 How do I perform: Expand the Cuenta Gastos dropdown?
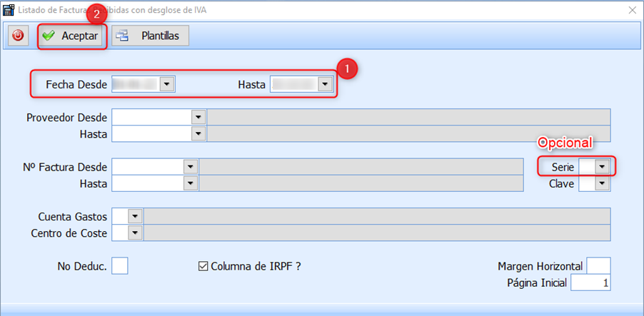(135, 216)
